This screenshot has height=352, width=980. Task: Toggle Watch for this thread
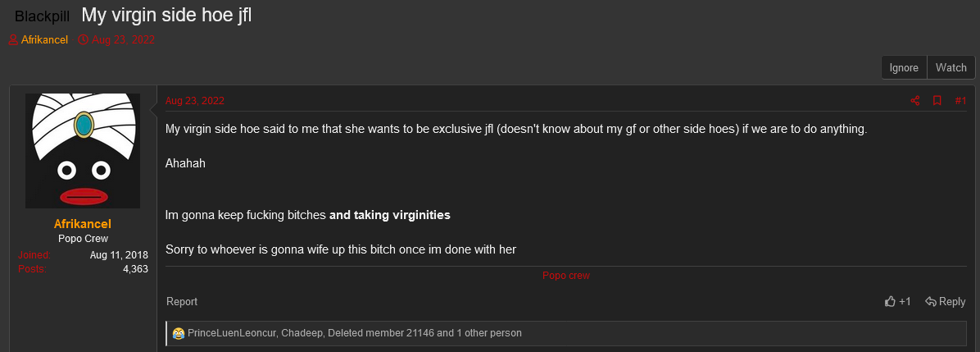(951, 68)
